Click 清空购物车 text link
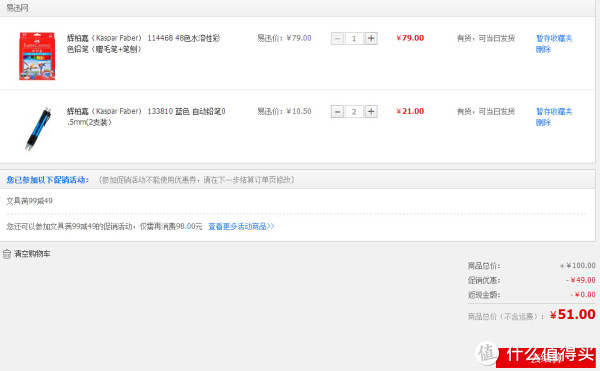Screen dimensions: 600x371 (x=32, y=254)
